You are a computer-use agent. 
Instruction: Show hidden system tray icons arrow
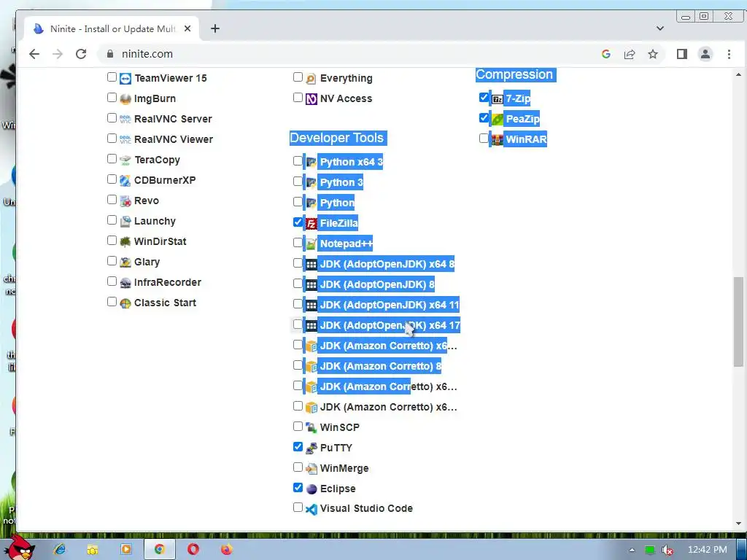pos(632,550)
